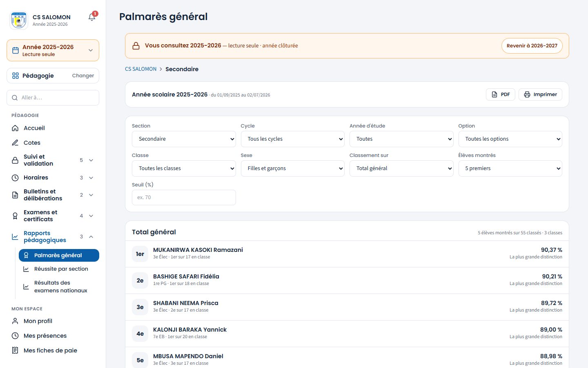
Task: Click the Accueil home icon
Action: coord(15,128)
